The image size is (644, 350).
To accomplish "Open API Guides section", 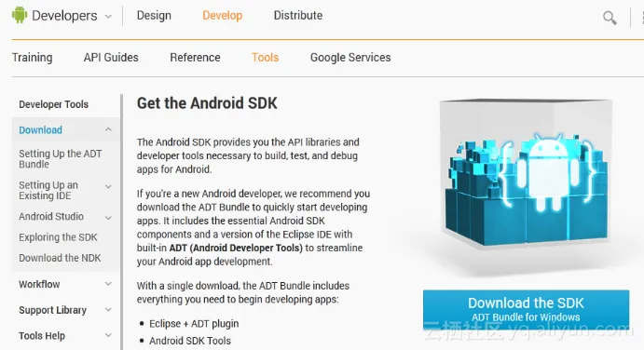I will pyautogui.click(x=111, y=58).
